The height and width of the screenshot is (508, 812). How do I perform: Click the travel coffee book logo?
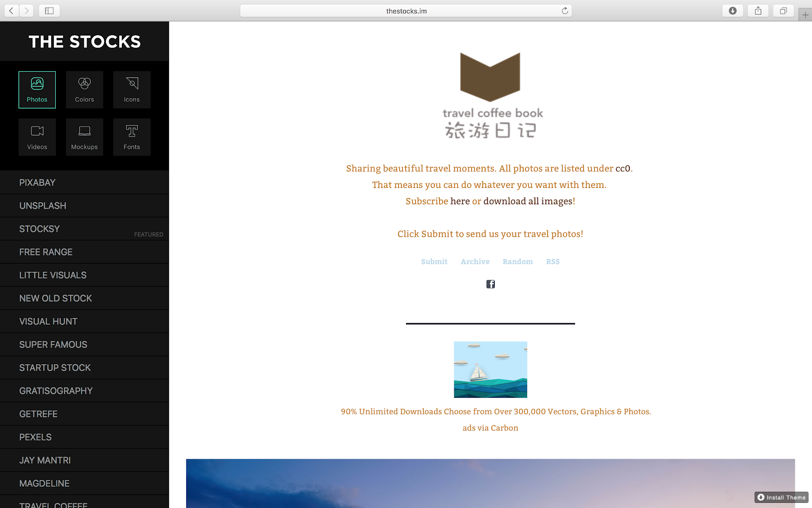[491, 96]
